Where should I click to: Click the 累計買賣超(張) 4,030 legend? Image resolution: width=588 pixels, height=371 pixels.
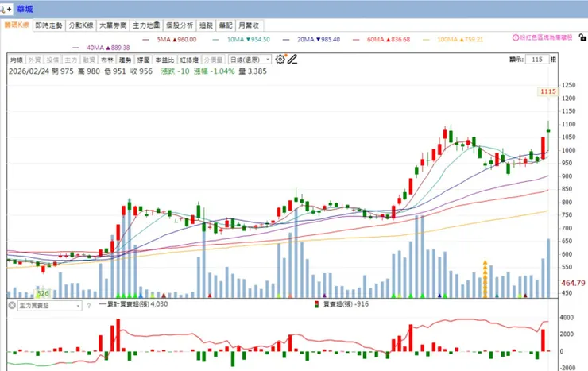pyautogui.click(x=133, y=304)
